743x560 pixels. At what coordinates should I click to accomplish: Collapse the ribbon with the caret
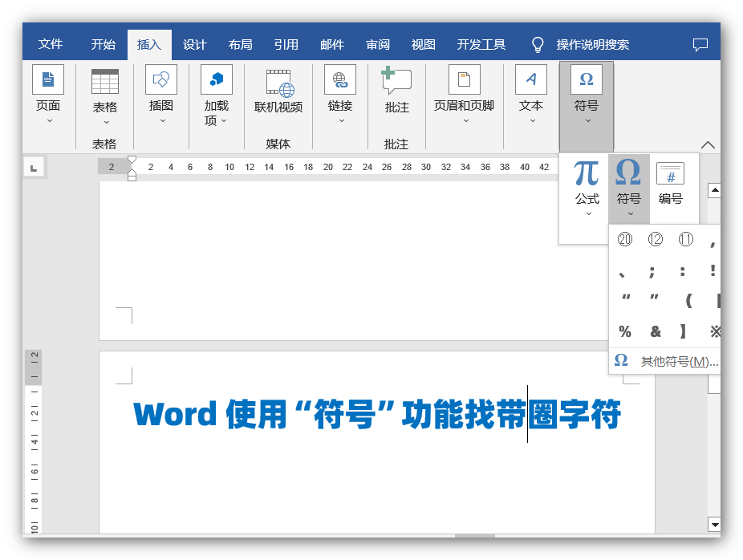(708, 145)
